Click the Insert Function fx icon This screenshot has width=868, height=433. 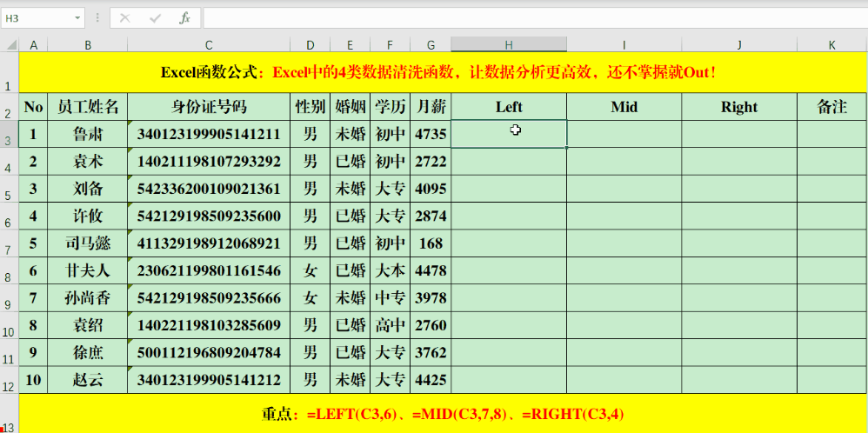click(x=184, y=18)
